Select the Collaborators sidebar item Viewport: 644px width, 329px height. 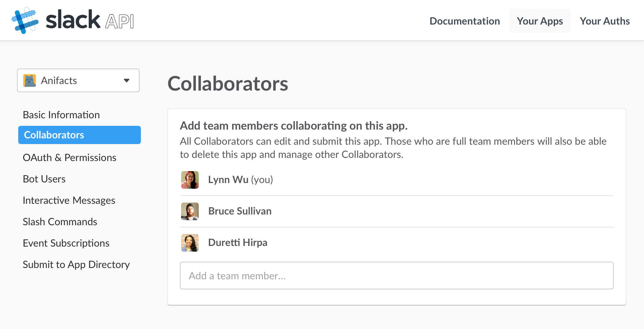80,135
